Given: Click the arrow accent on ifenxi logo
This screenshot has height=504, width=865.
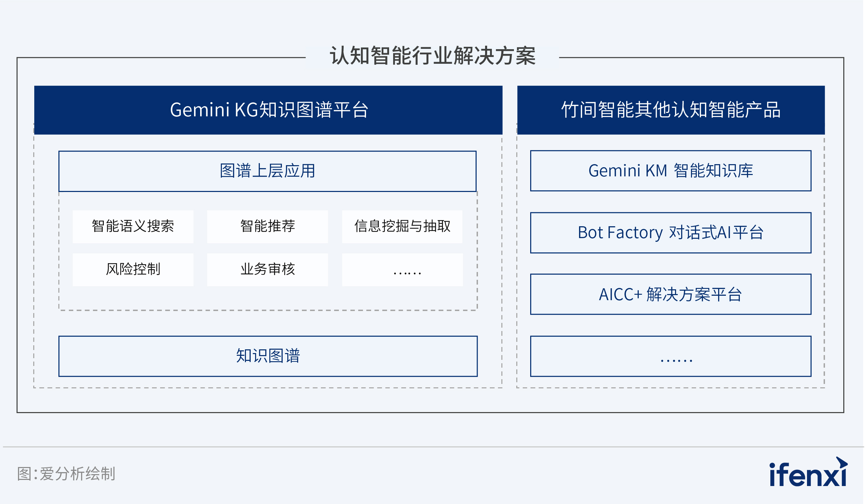Looking at the screenshot, I should pos(842,462).
